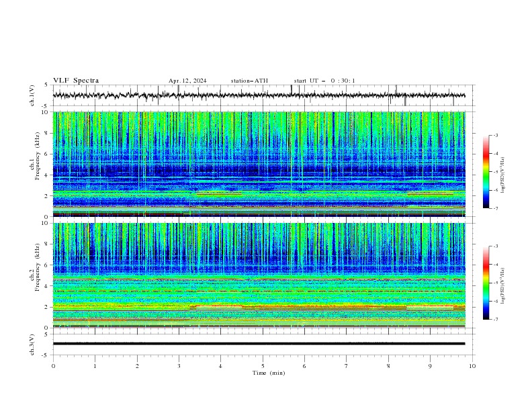
Task: Click time axis tick label "3"
Action: pos(179,366)
